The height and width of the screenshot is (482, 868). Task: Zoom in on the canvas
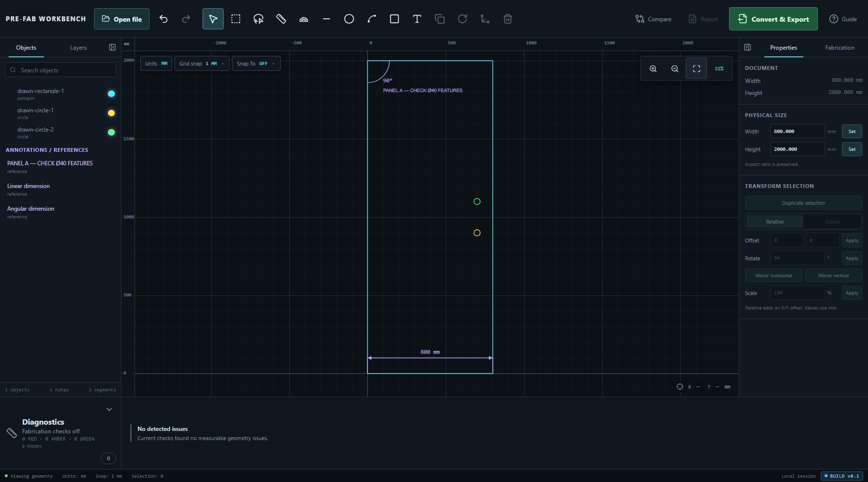pos(653,68)
